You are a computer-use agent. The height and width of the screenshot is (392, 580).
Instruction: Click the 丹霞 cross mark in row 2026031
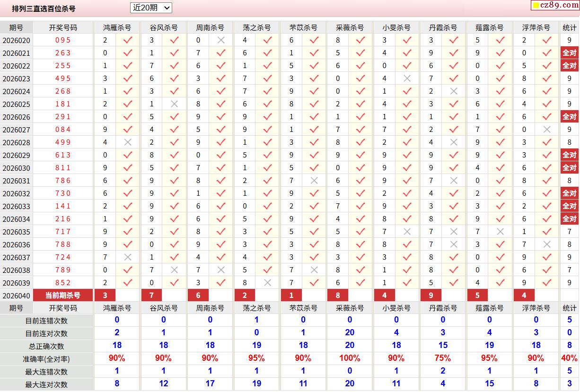point(454,181)
